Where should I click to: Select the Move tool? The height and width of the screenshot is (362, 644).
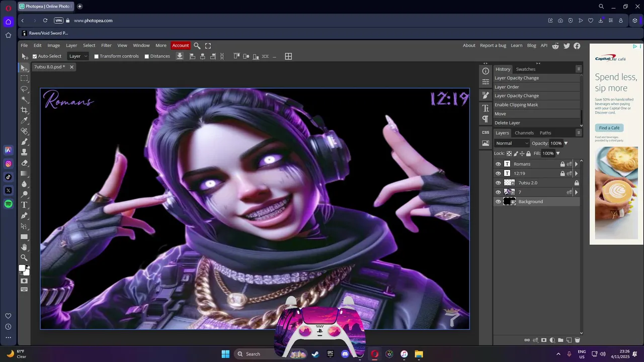click(24, 68)
